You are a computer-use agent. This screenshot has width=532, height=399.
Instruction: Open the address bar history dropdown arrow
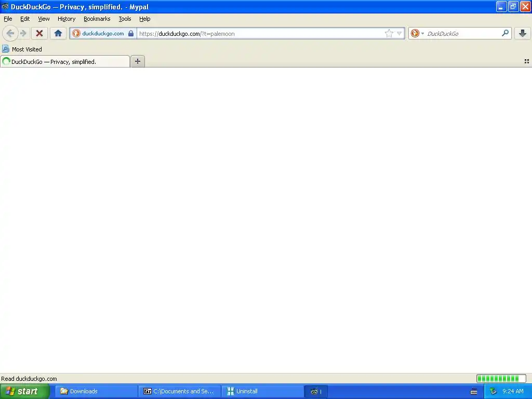pos(400,33)
